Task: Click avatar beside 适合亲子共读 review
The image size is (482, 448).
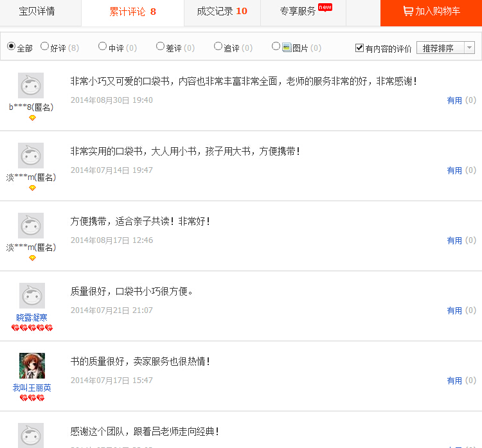Action: click(31, 226)
